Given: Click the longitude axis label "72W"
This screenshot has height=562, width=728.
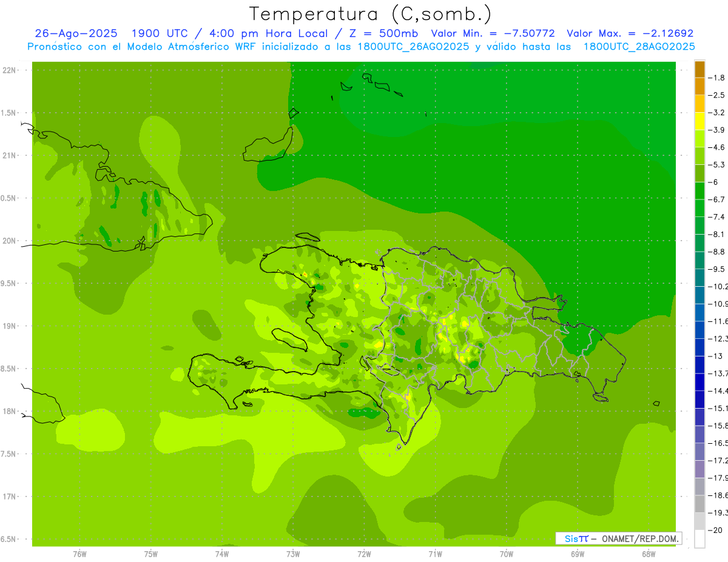Looking at the screenshot, I should 364,554.
